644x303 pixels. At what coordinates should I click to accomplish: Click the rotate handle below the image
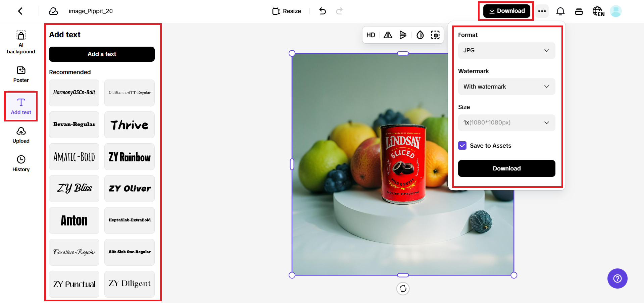[403, 289]
